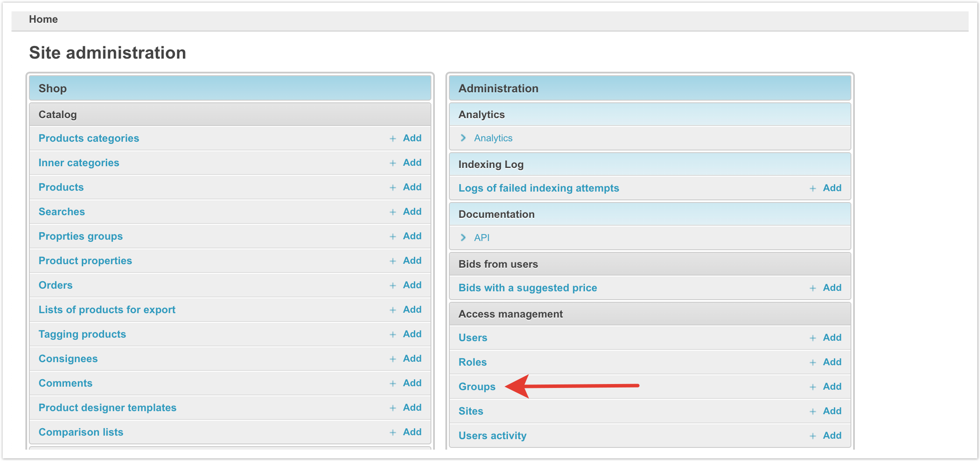
Task: Click the plus Add icon for Users
Action: point(813,338)
